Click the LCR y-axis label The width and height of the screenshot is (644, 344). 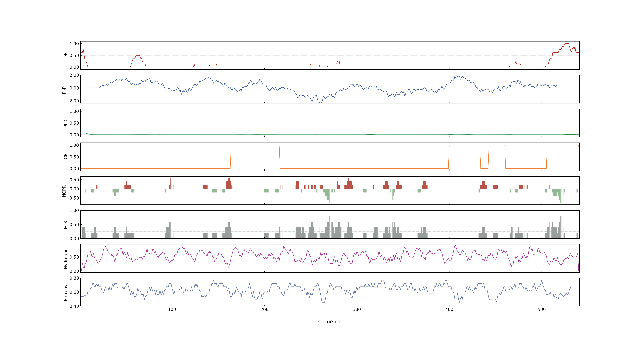[x=66, y=157]
